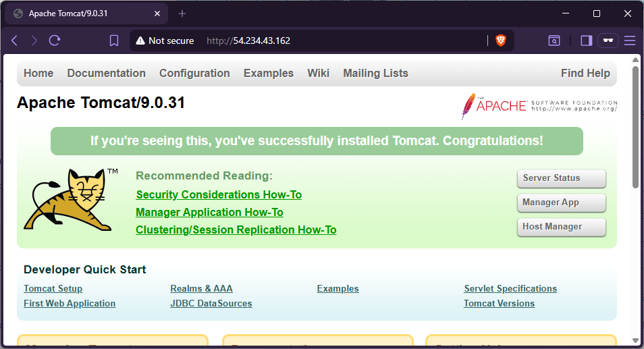This screenshot has width=644, height=349.
Task: Open Clustering/Session Replication How-To link
Action: click(x=236, y=230)
